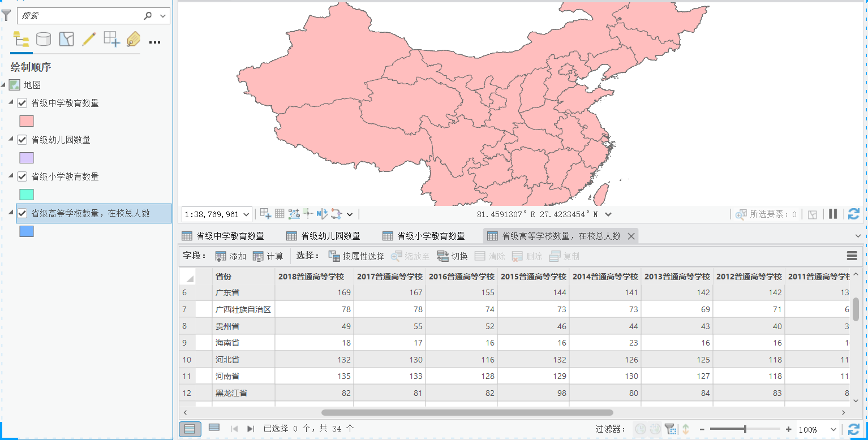
Task: Switch to 省级小学教育数量 table tab
Action: pyautogui.click(x=424, y=236)
